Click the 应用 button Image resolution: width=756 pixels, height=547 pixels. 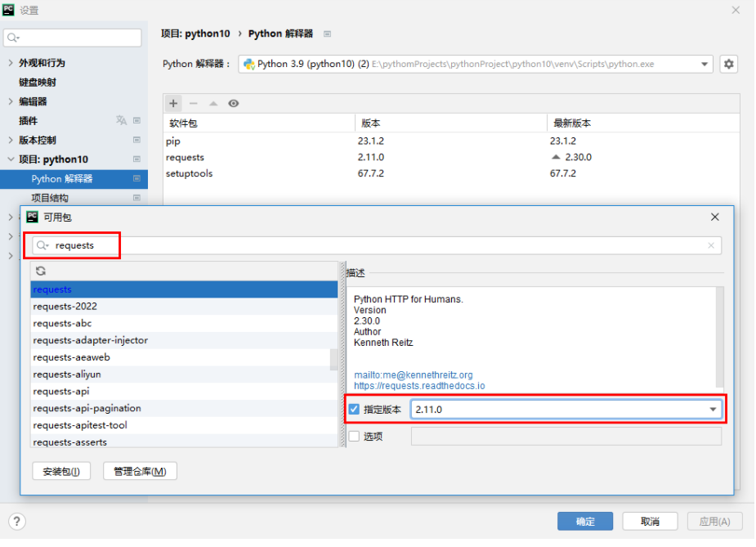pyautogui.click(x=714, y=522)
